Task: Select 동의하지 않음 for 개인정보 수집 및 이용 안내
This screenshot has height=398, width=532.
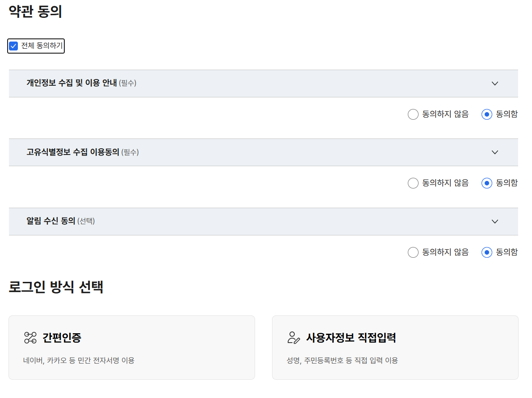Action: (x=413, y=114)
